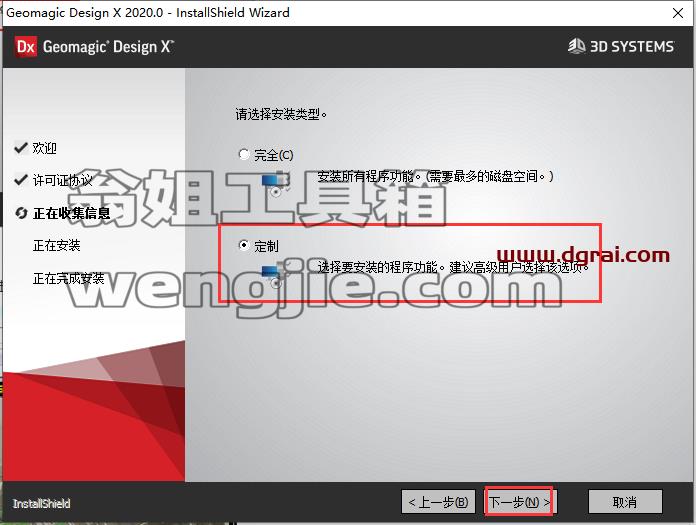Image resolution: width=696 pixels, height=525 pixels.
Task: Select the 定制 custom install radio button
Action: point(244,245)
